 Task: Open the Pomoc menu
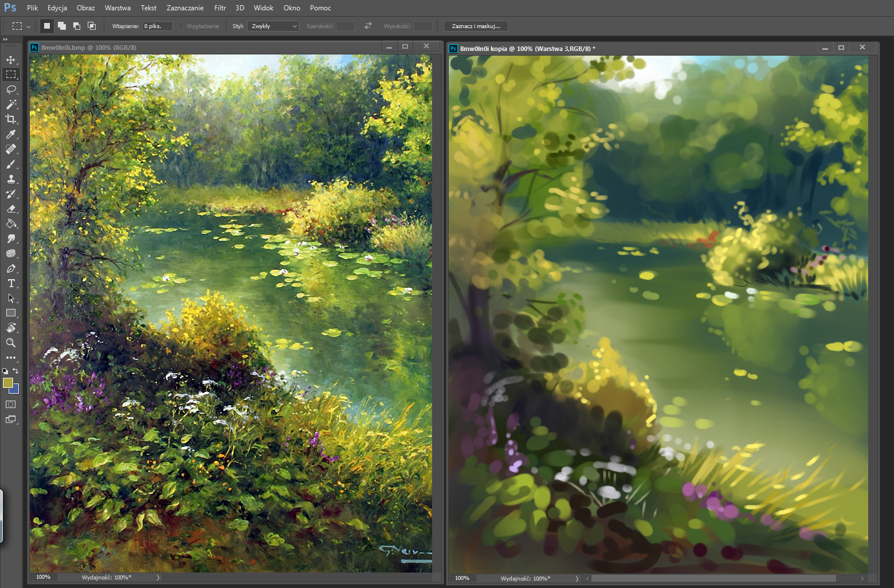320,8
